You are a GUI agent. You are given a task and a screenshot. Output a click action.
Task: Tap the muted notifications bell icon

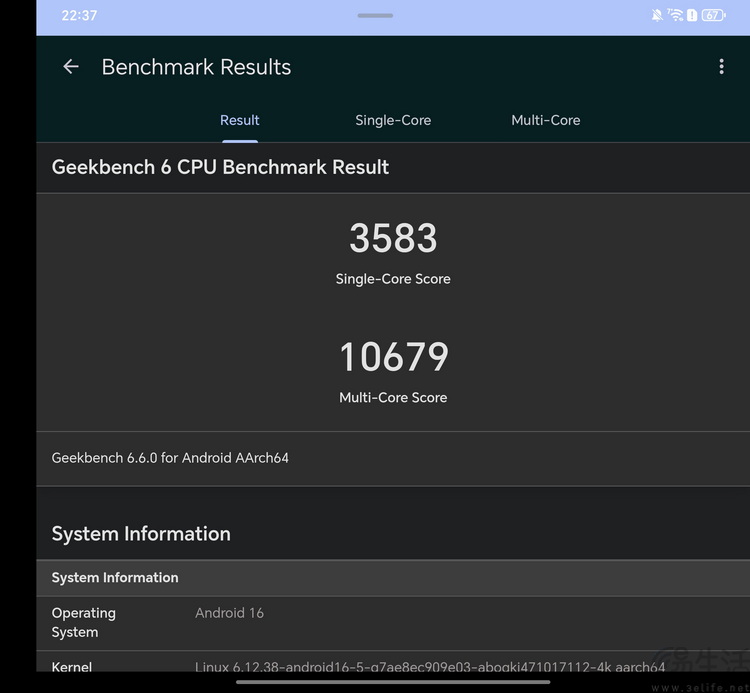[657, 15]
